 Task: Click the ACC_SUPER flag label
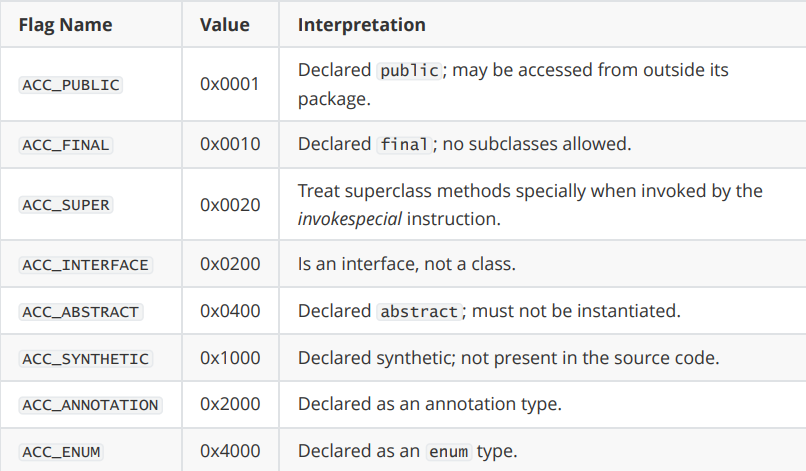point(66,205)
